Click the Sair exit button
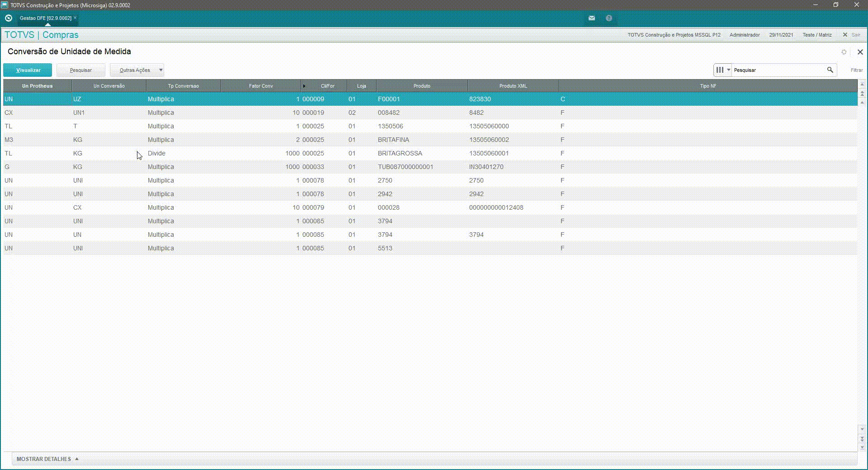This screenshot has height=470, width=868. coord(852,35)
